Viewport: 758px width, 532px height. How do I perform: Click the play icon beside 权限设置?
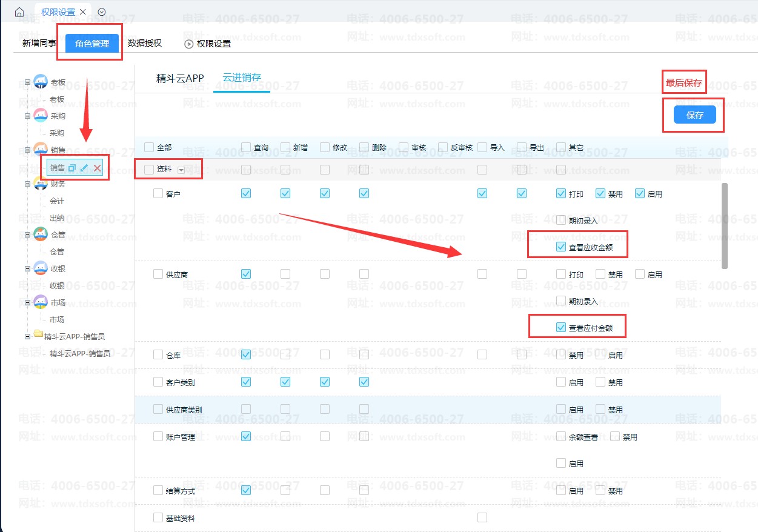[x=188, y=44]
